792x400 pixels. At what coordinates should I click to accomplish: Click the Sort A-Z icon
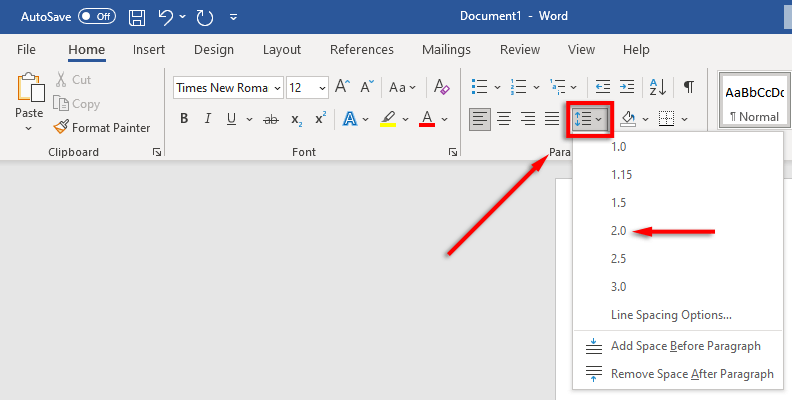pos(658,87)
